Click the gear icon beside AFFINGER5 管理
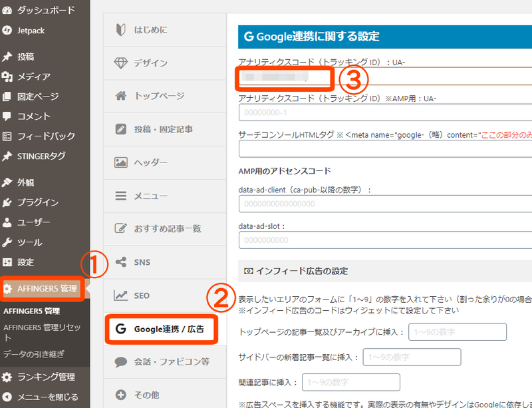Viewport: 532px width, 408px height. pos(7,289)
